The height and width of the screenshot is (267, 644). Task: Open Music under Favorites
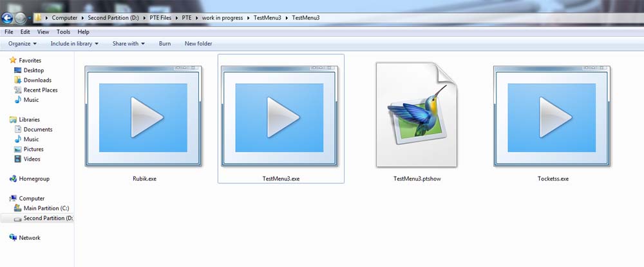pyautogui.click(x=31, y=99)
